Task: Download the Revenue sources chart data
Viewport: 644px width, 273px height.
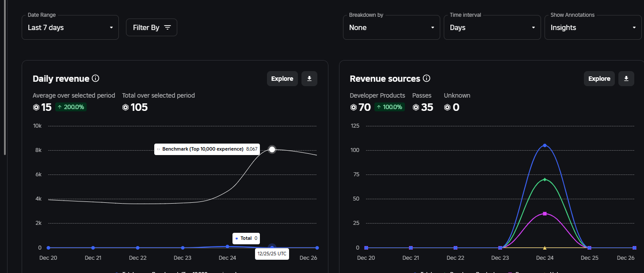Action: (x=626, y=79)
